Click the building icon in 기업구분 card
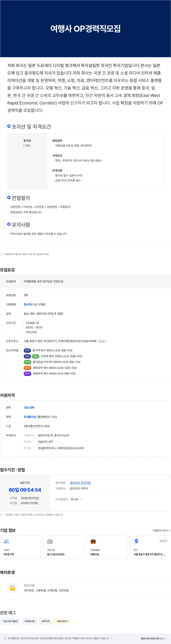171x644 pixels. coord(50,542)
